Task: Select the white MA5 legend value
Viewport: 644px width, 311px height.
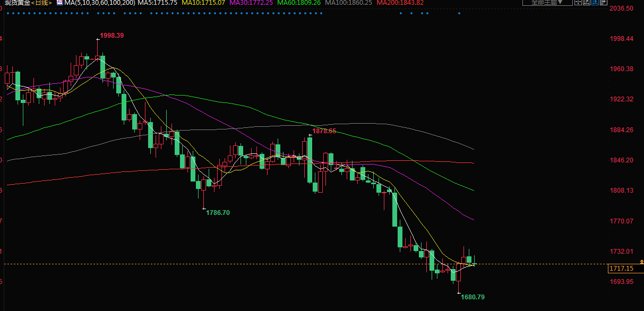Action: pos(158,3)
